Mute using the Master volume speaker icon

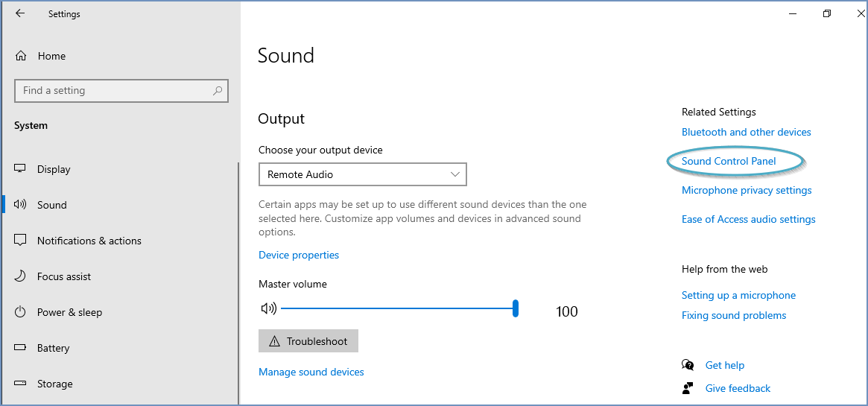pyautogui.click(x=267, y=308)
